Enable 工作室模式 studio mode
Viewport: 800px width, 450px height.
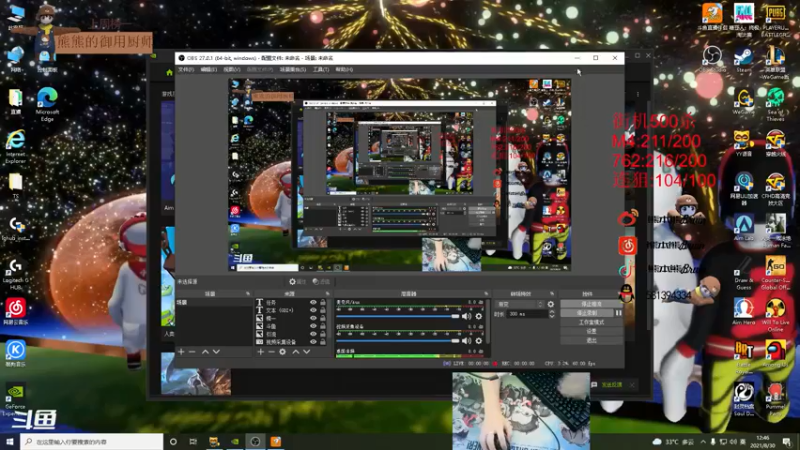coord(591,322)
